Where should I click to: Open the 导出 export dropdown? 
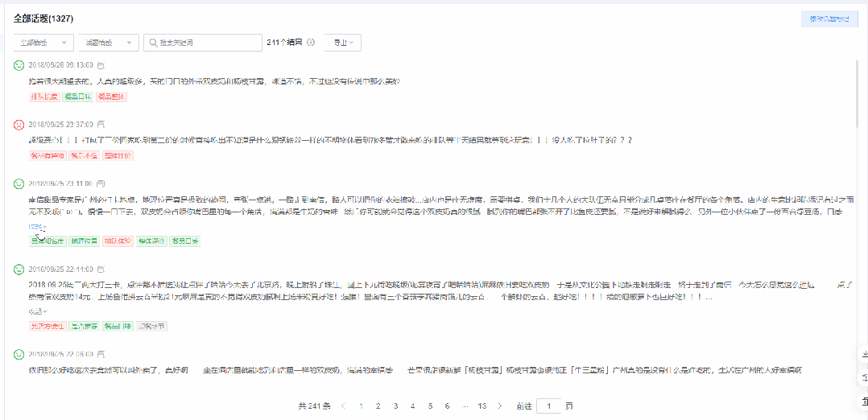tap(343, 43)
